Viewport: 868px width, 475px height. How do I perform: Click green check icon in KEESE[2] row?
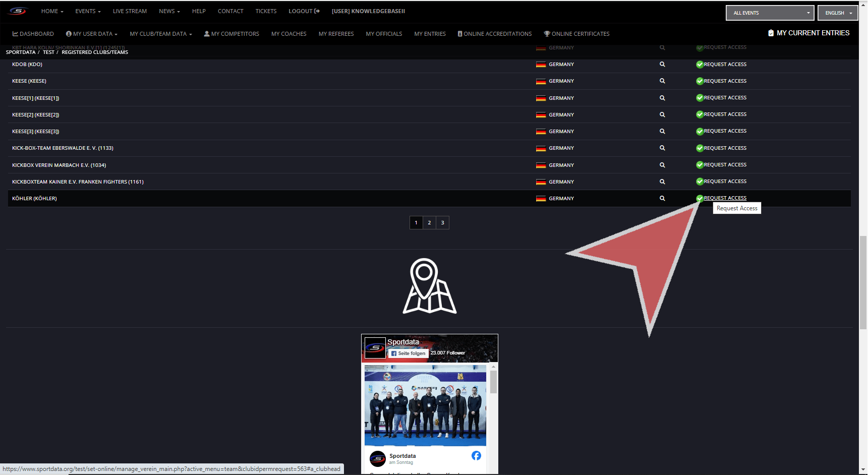coord(700,114)
